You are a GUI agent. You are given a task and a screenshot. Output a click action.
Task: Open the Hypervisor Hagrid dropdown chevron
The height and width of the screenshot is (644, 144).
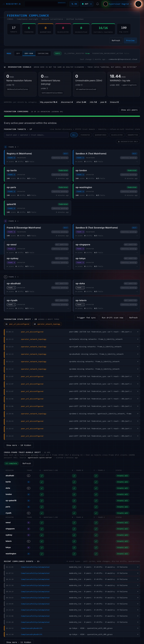(x=131, y=4)
